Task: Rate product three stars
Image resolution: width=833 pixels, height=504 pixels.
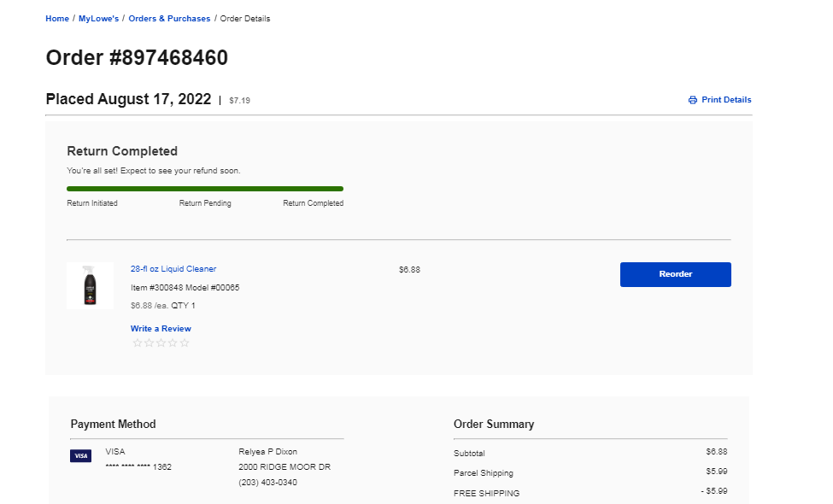Action: (x=161, y=343)
